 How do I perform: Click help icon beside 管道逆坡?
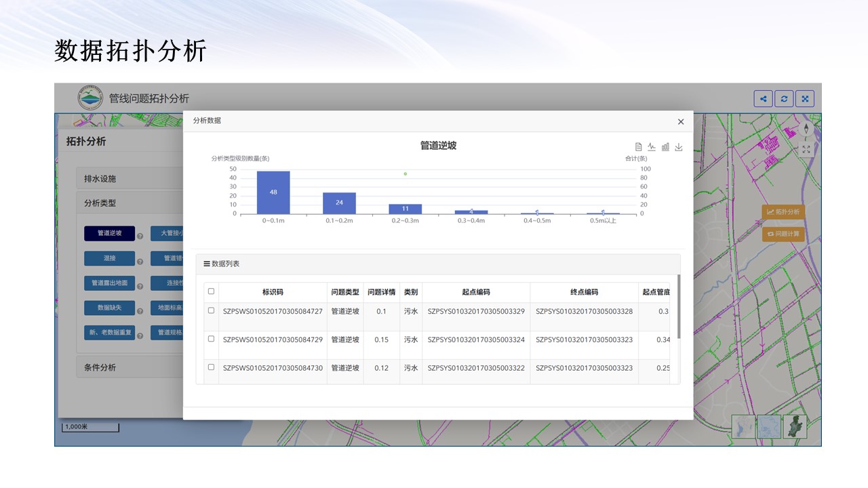tap(140, 237)
